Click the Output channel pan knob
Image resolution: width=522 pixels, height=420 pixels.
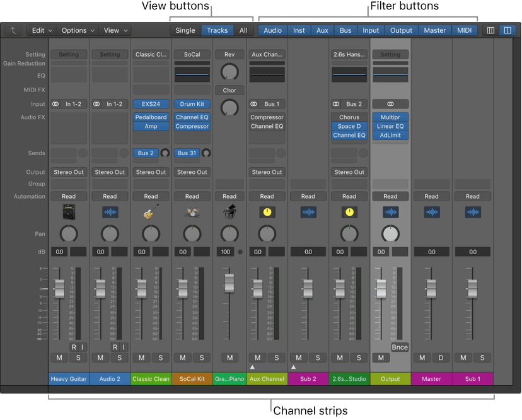coord(390,234)
